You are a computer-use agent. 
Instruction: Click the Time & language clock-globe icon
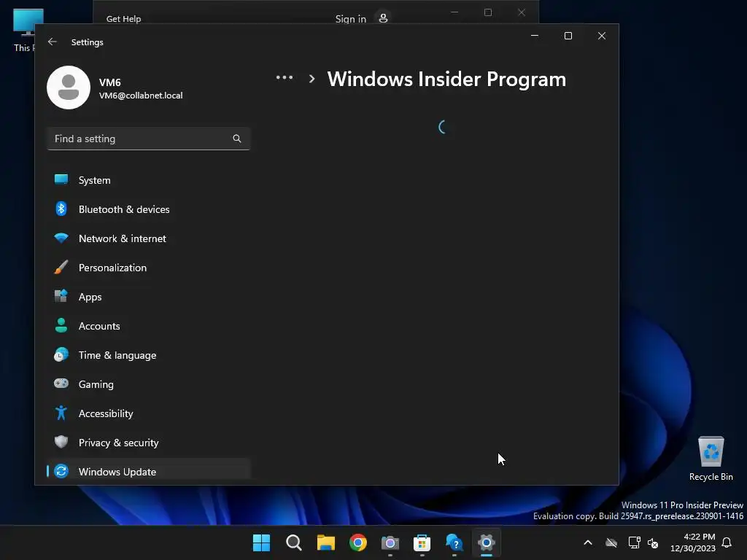pyautogui.click(x=61, y=355)
